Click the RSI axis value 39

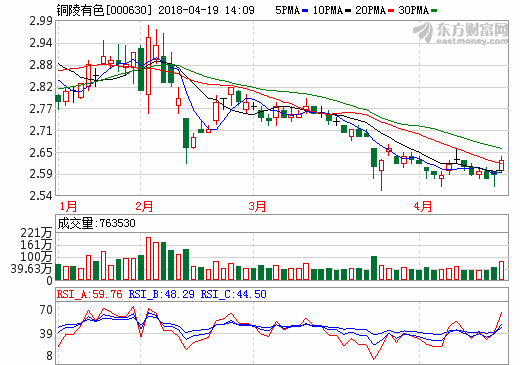[46, 333]
